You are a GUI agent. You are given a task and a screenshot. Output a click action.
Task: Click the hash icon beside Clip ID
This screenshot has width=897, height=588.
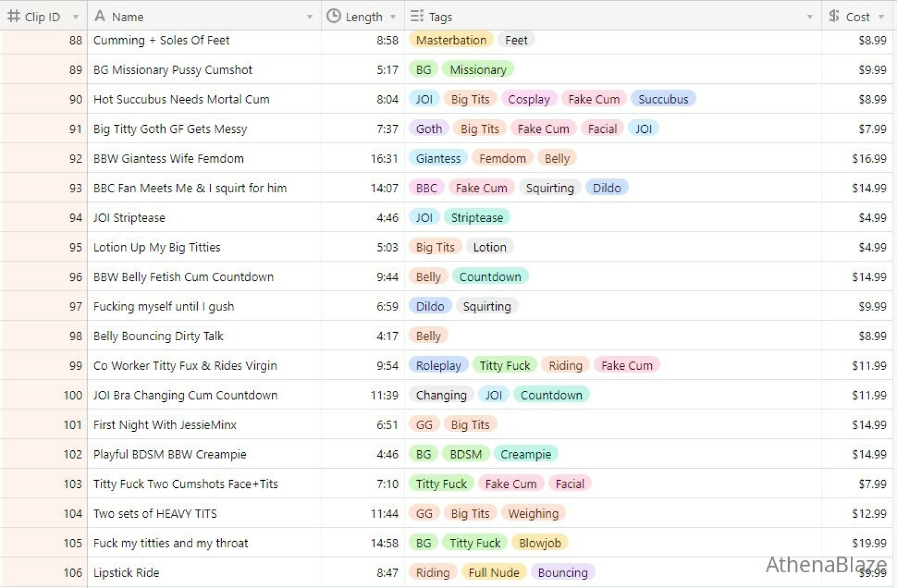[x=13, y=16]
